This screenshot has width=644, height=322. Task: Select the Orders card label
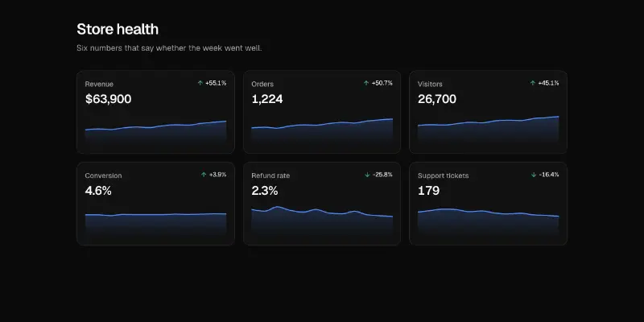coord(262,85)
